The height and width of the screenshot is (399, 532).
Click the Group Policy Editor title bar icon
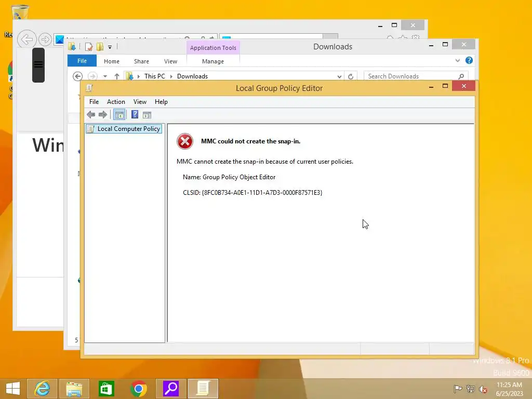coord(89,88)
